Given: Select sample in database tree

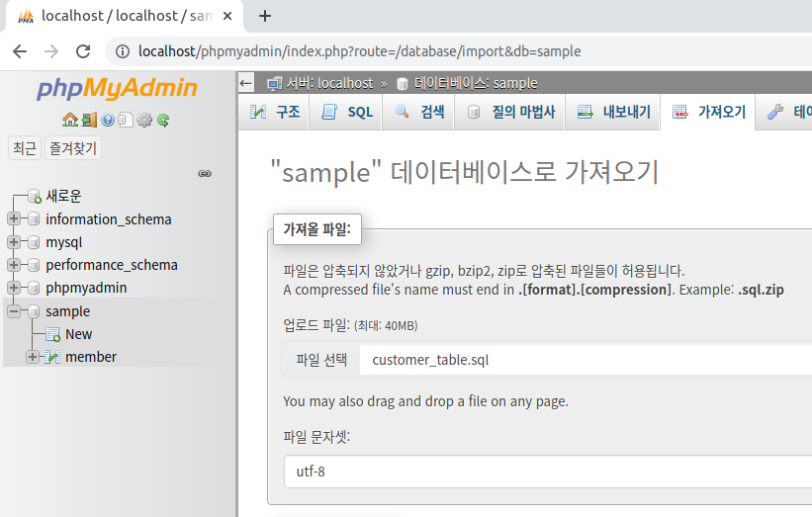Looking at the screenshot, I should coord(67,311).
